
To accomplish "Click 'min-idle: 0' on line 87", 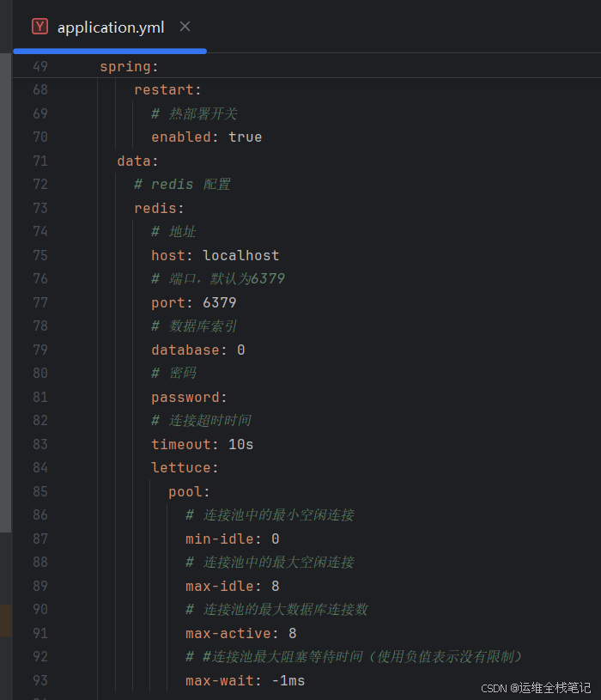I will [233, 539].
